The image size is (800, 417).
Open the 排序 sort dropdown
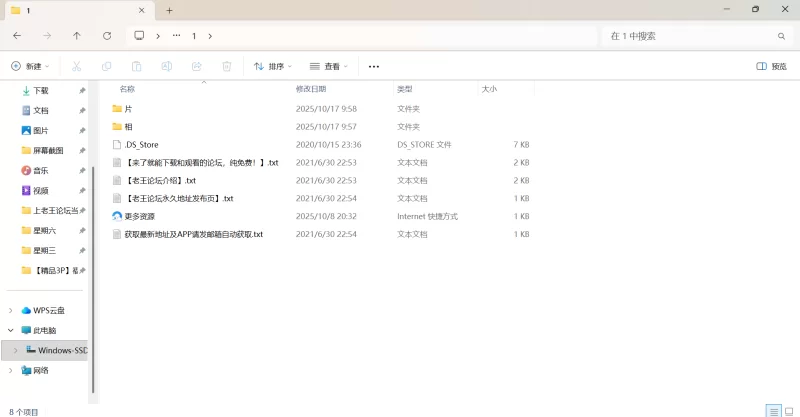273,66
